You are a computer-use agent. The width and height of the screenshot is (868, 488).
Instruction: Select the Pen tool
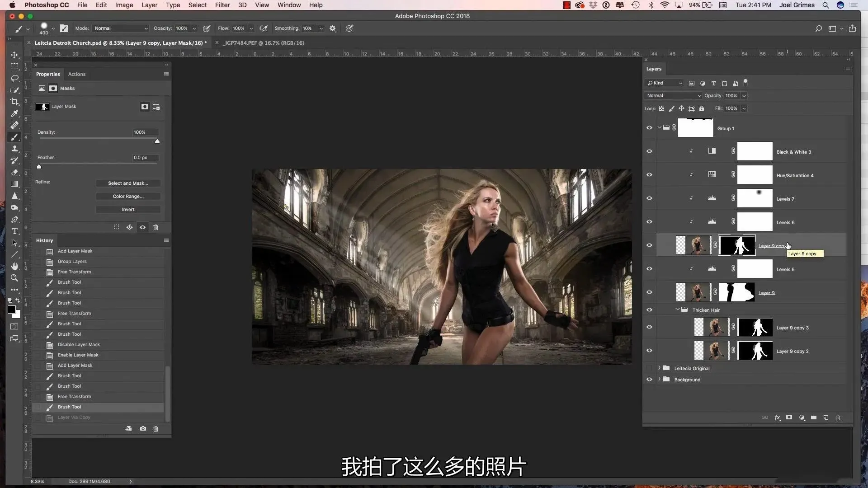14,219
